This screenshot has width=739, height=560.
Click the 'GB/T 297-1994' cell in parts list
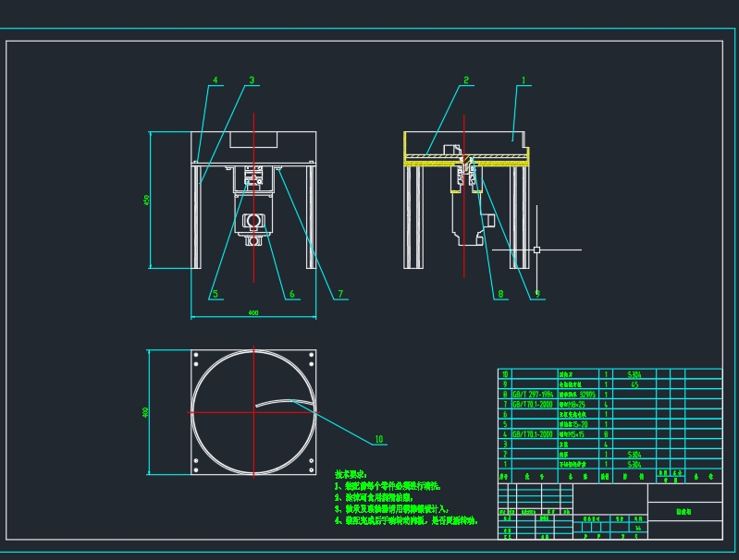533,395
